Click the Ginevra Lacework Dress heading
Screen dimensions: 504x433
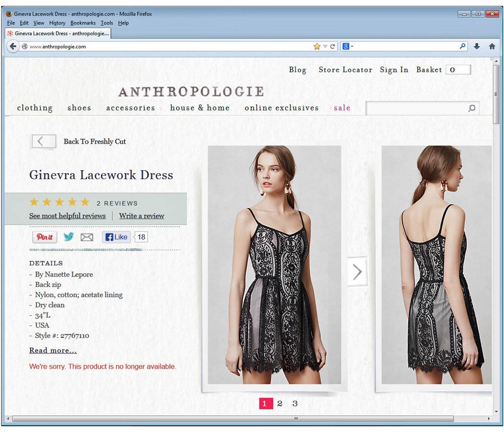[x=101, y=175]
